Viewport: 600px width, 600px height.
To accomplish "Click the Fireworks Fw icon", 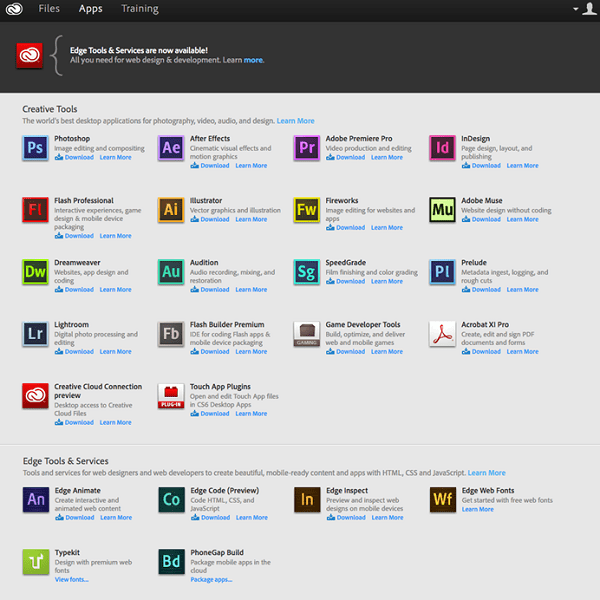I will point(307,210).
